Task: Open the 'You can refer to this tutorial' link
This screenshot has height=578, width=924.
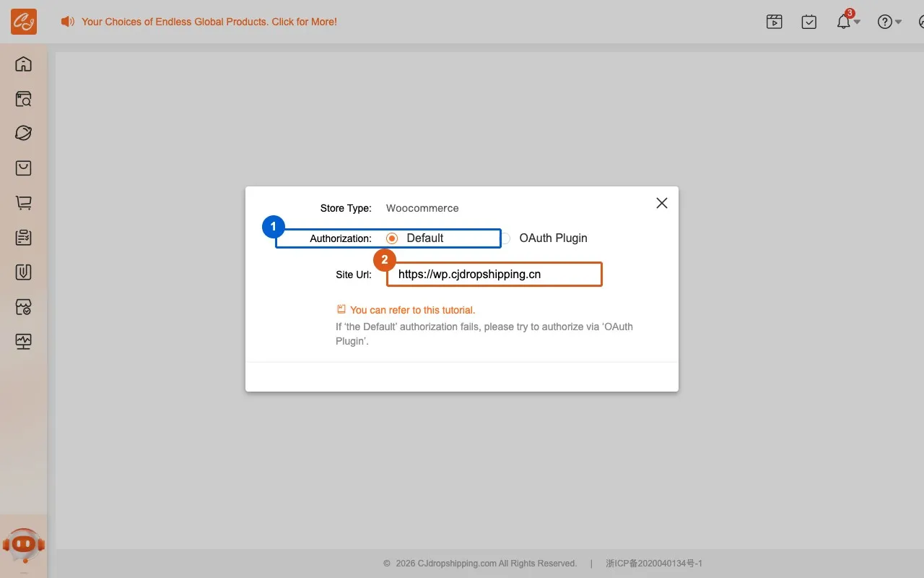Action: coord(413,310)
